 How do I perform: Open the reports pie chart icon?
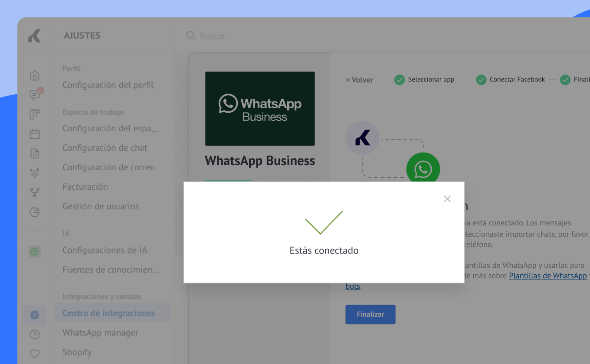click(35, 212)
